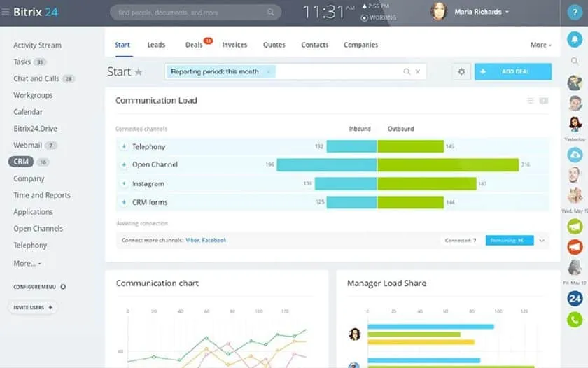Click the help question mark icon

coord(574,13)
